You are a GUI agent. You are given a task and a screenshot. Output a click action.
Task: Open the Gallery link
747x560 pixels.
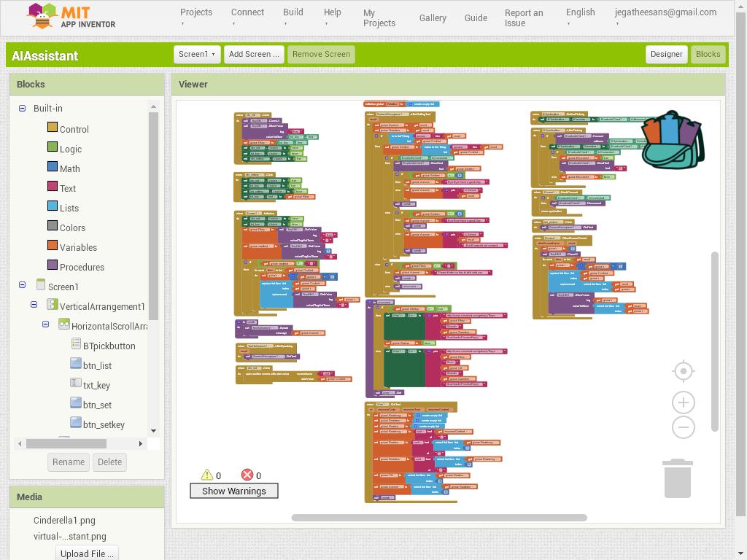tap(433, 17)
